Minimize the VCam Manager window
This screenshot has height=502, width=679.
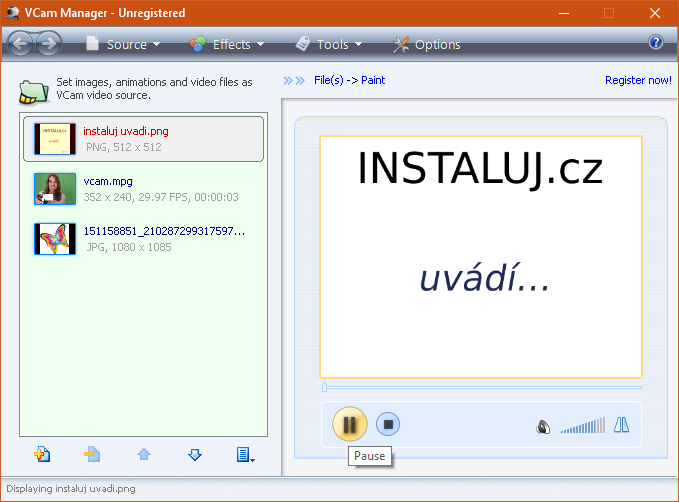[563, 13]
